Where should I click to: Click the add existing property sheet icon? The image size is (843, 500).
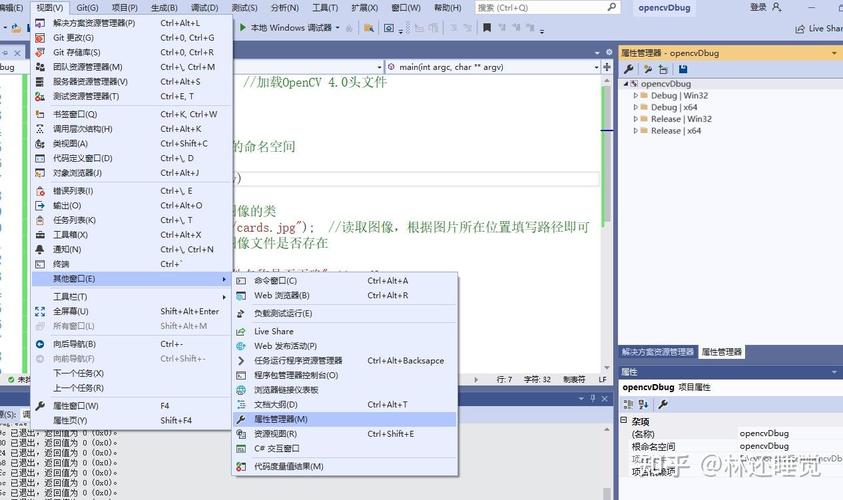coord(663,69)
